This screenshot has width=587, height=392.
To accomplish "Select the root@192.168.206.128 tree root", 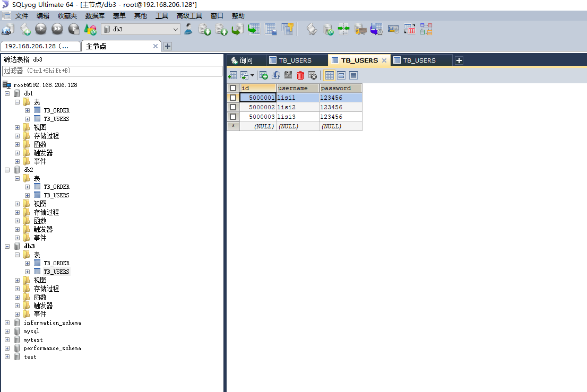I will coord(45,85).
